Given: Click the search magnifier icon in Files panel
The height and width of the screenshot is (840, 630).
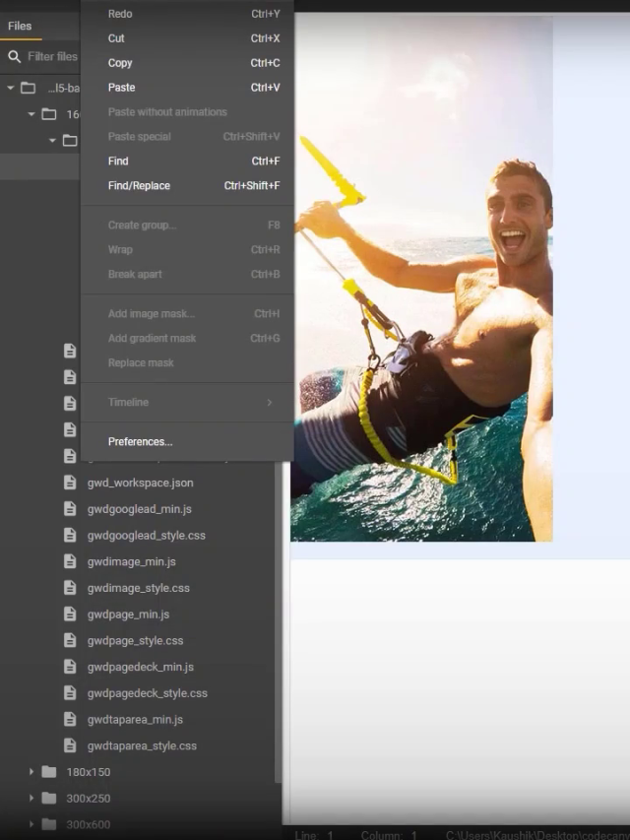Looking at the screenshot, I should (x=14, y=57).
